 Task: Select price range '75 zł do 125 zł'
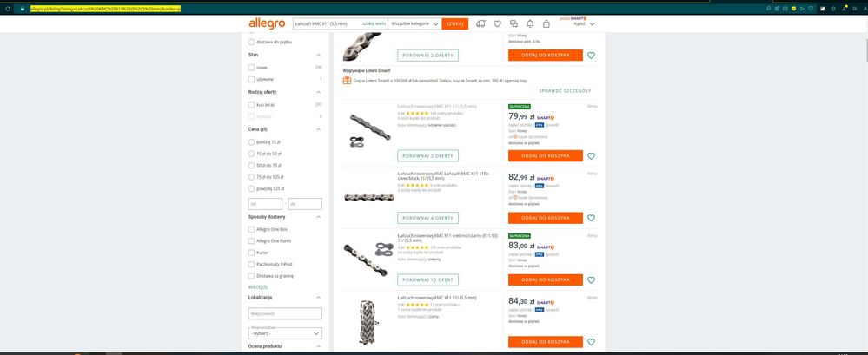click(251, 177)
